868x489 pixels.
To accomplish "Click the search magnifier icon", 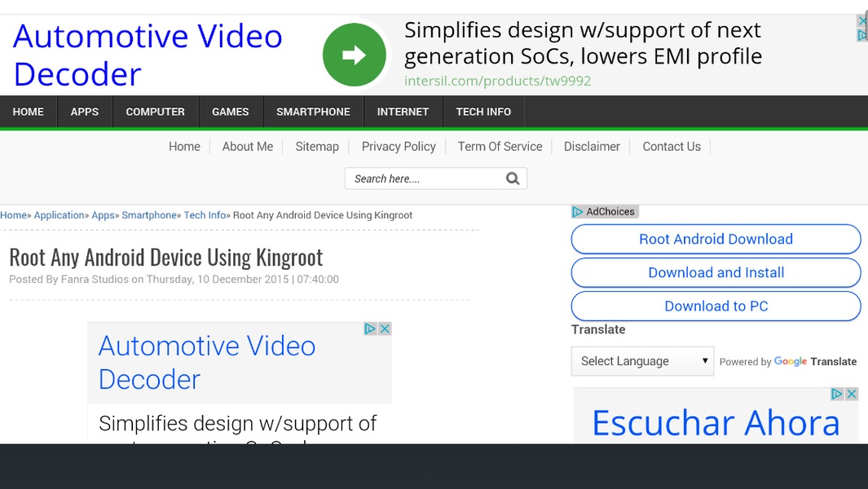I will (x=513, y=178).
